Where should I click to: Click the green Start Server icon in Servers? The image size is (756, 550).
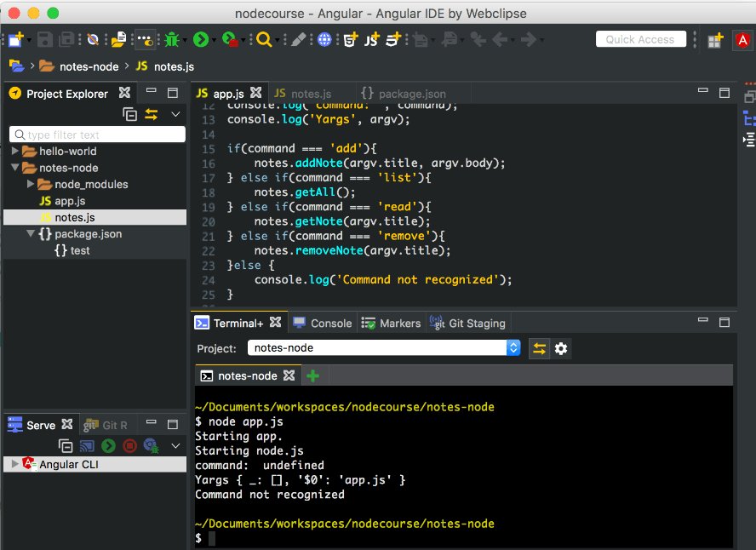[108, 446]
